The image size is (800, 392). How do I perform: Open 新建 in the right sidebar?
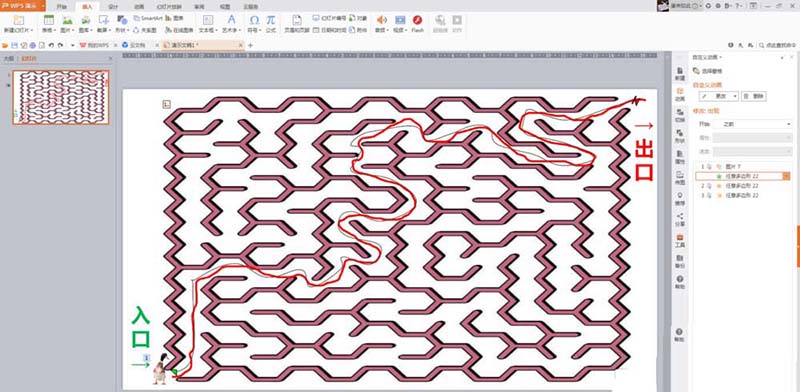click(680, 74)
